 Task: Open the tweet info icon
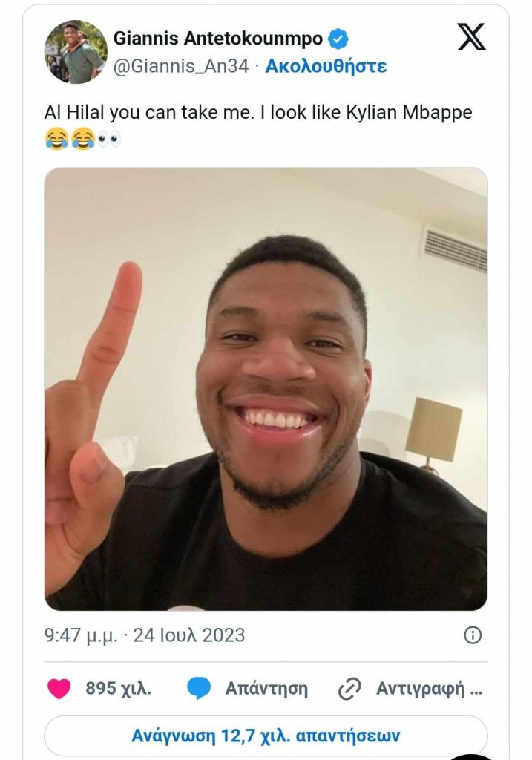pyautogui.click(x=473, y=635)
